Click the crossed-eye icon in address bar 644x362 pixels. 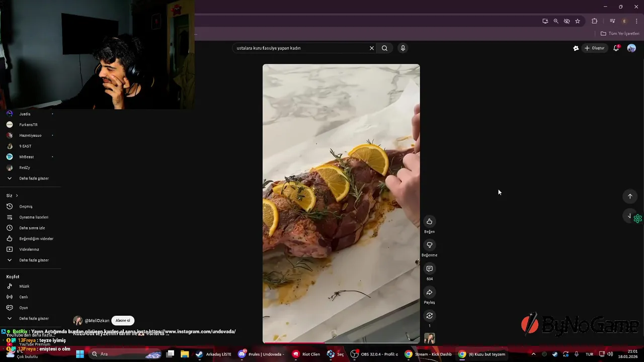click(567, 21)
